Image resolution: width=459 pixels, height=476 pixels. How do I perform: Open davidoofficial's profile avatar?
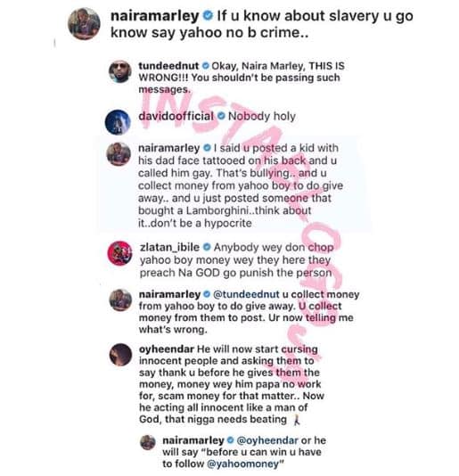(x=118, y=122)
